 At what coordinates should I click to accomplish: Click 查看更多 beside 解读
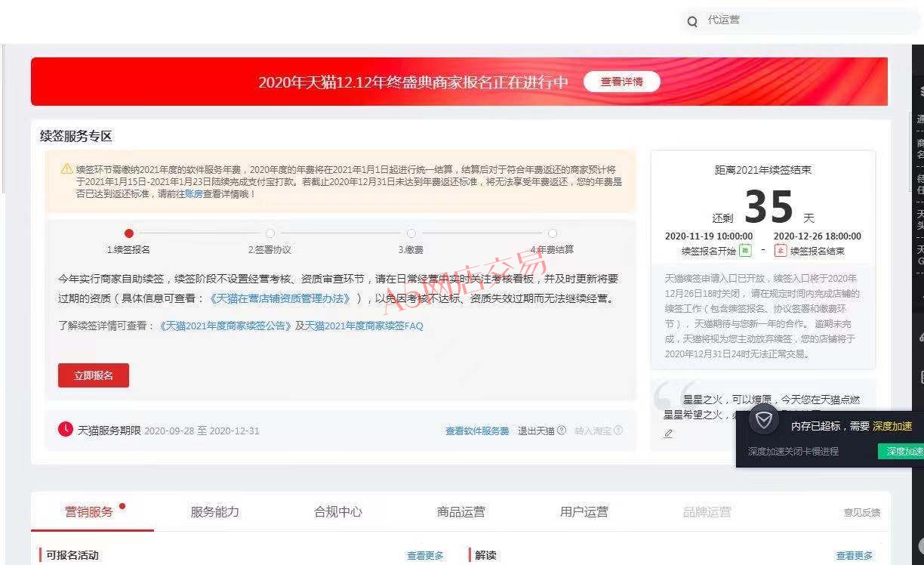(854, 556)
